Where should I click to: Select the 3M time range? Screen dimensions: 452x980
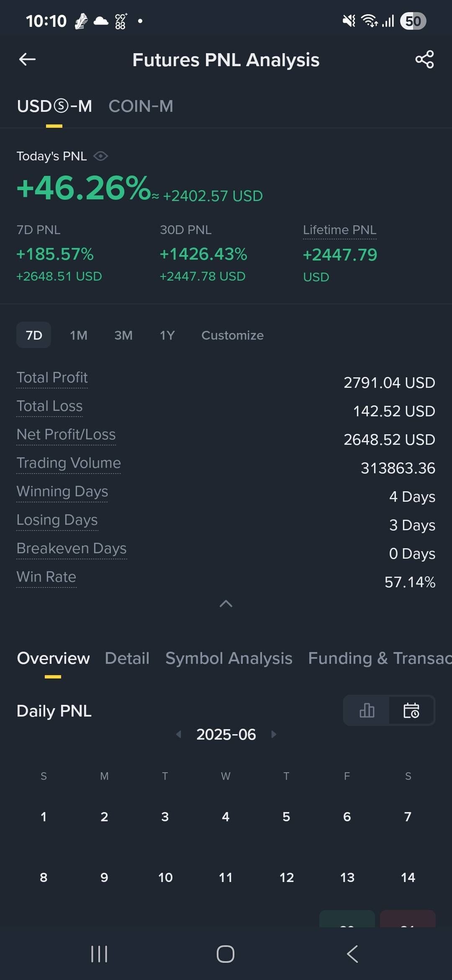point(123,335)
